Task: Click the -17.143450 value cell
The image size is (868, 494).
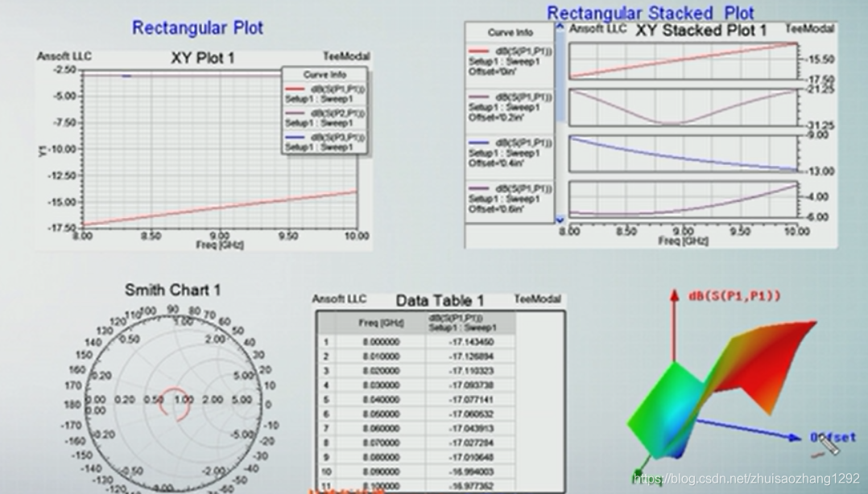Action: [471, 342]
